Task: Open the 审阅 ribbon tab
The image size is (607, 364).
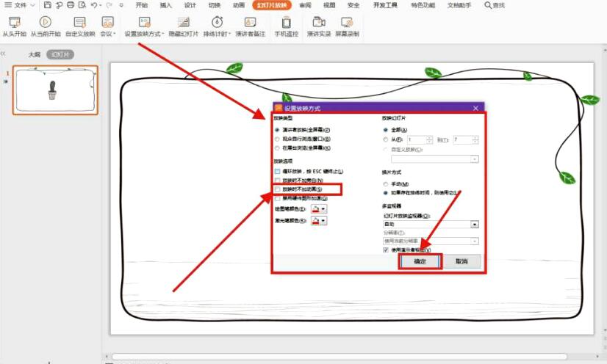Action: pos(306,5)
